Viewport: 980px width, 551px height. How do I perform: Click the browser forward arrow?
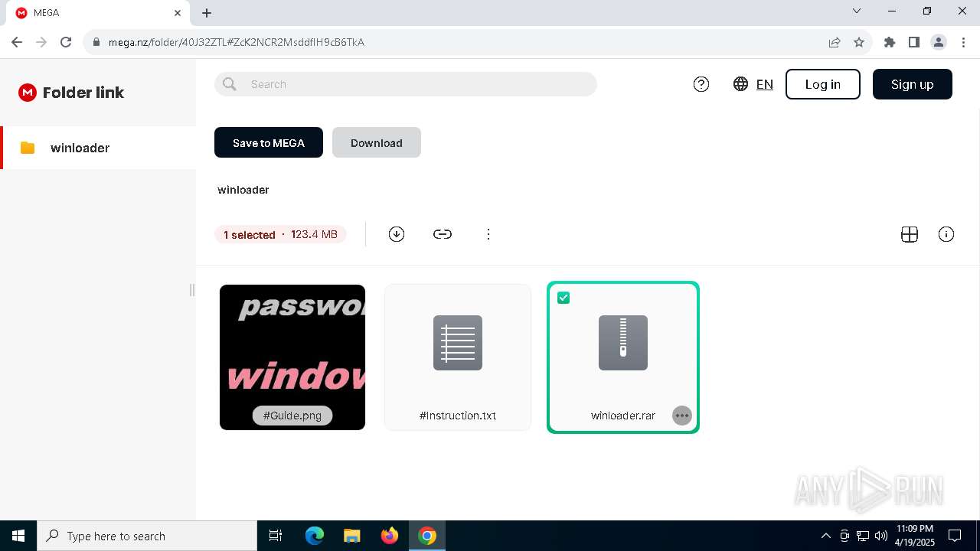tap(41, 42)
